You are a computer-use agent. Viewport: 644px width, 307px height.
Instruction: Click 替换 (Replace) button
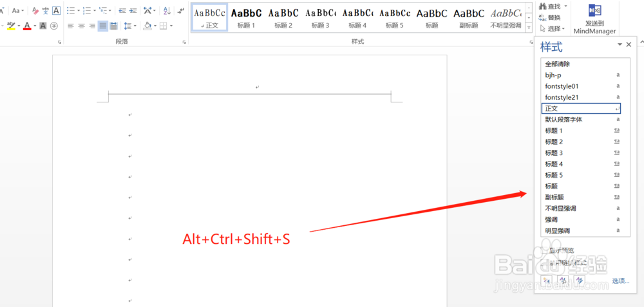coord(549,17)
